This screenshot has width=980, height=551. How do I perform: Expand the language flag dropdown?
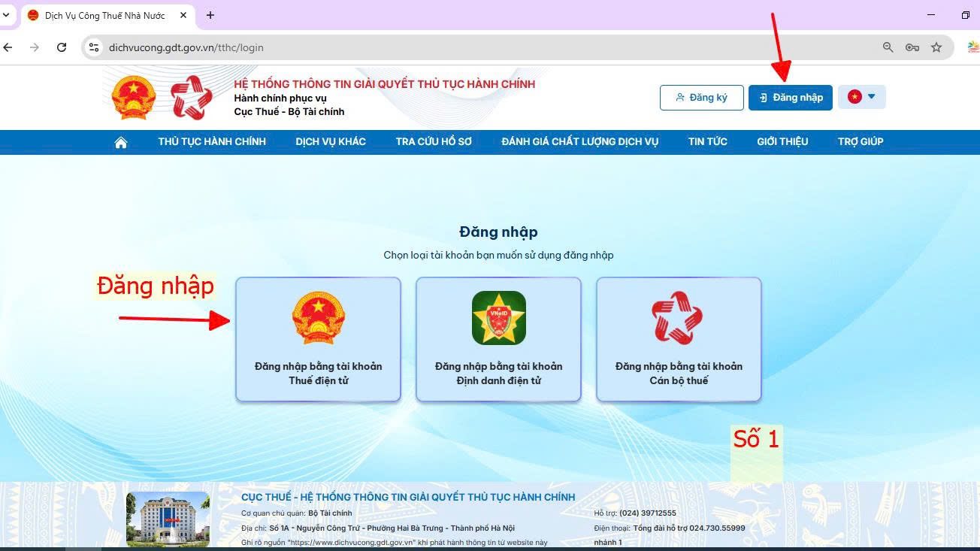point(862,97)
